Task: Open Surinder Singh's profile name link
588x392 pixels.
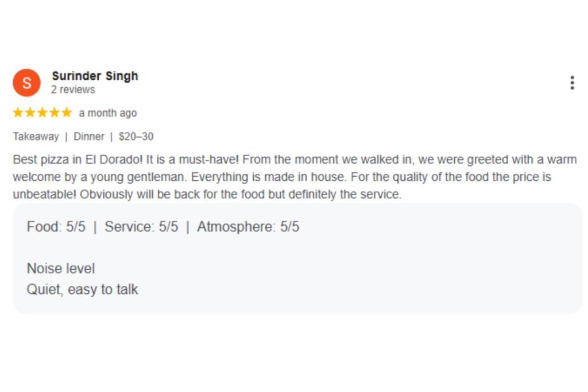Action: [95, 76]
